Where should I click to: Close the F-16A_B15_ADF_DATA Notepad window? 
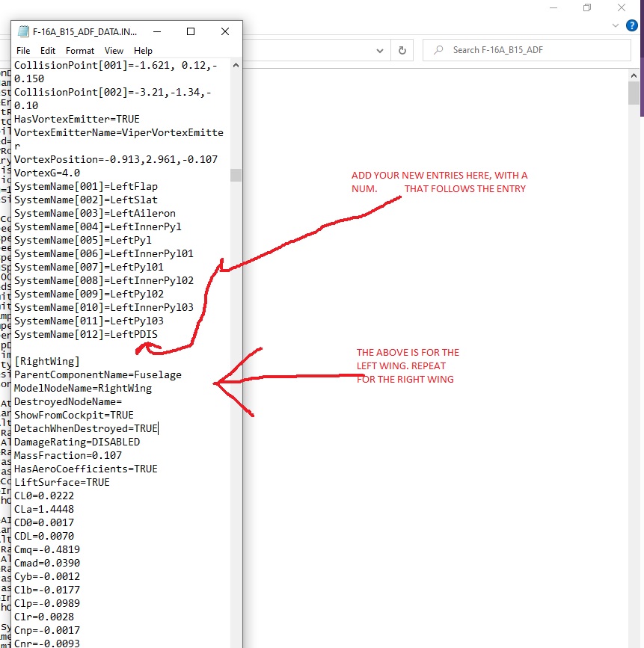[x=225, y=31]
